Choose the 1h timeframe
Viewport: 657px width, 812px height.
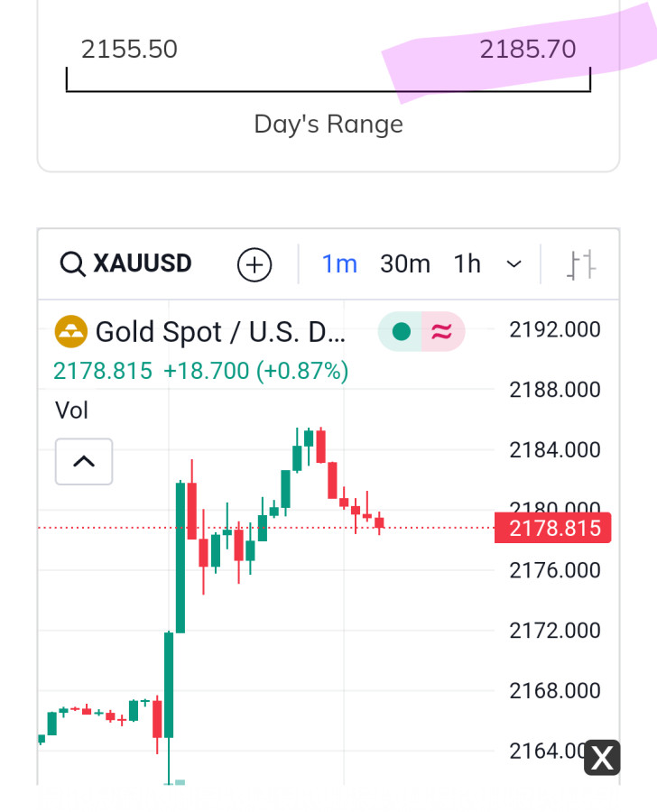pyautogui.click(x=467, y=264)
